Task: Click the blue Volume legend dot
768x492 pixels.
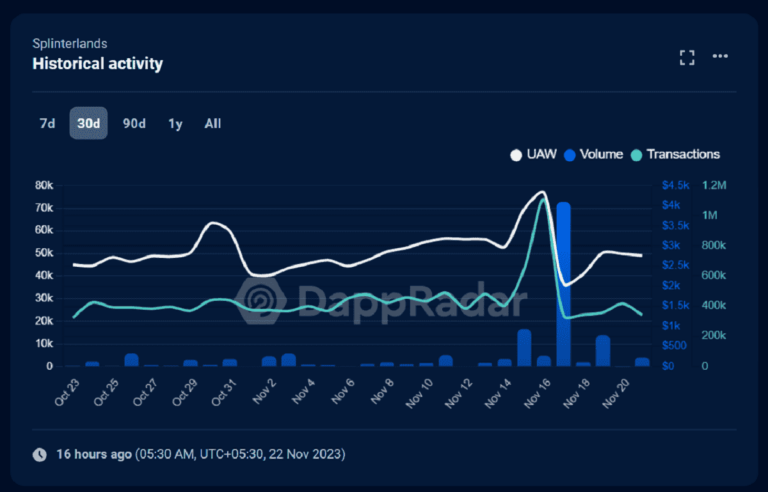Action: 570,155
